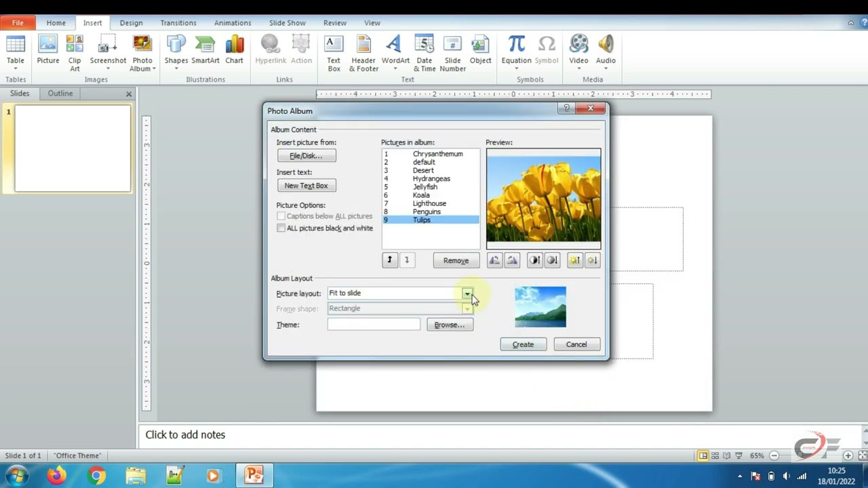Click the File/Disk... button

pos(306,156)
